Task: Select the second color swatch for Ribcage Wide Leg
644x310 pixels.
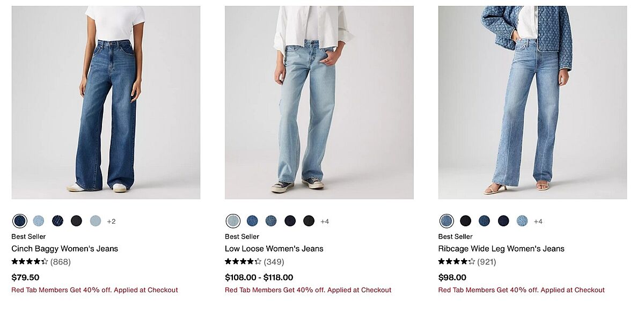Action: coord(465,221)
